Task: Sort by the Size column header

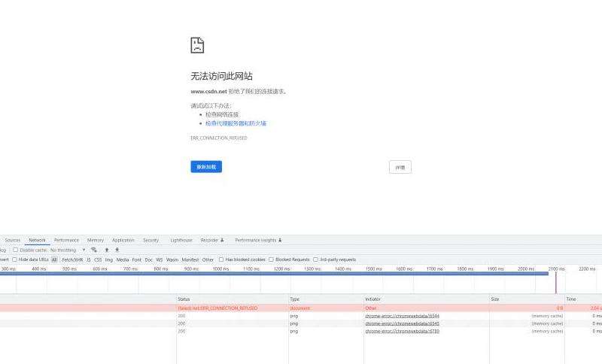Action: [x=527, y=299]
